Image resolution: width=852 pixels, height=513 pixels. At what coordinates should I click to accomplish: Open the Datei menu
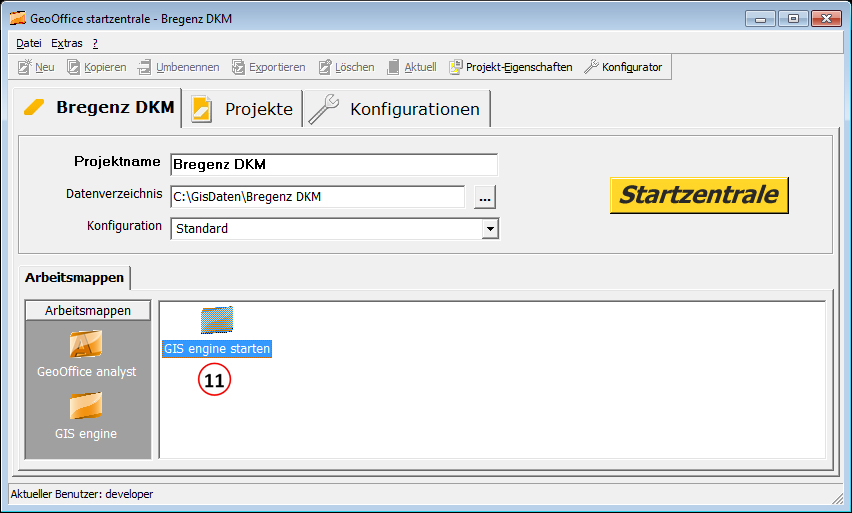(x=29, y=43)
